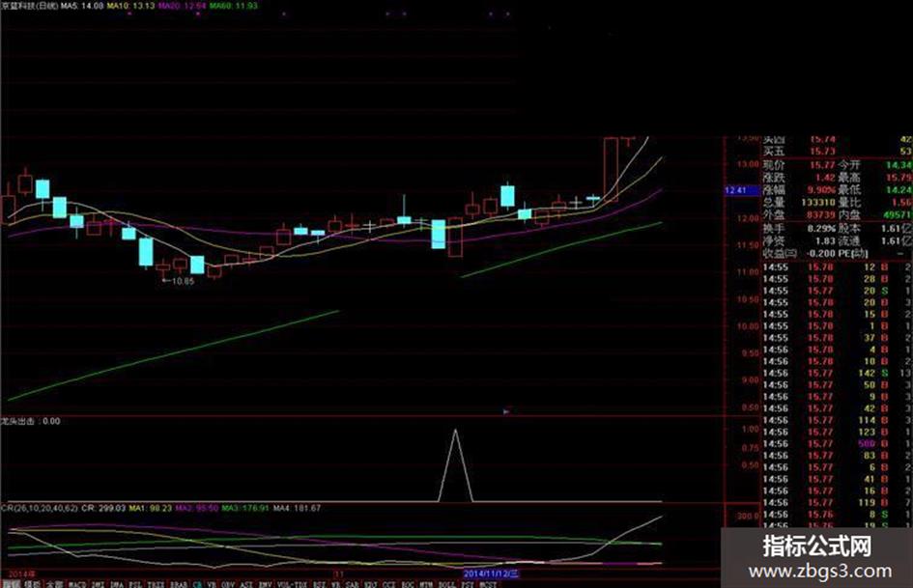Select the CCI indicator tab

(x=389, y=584)
